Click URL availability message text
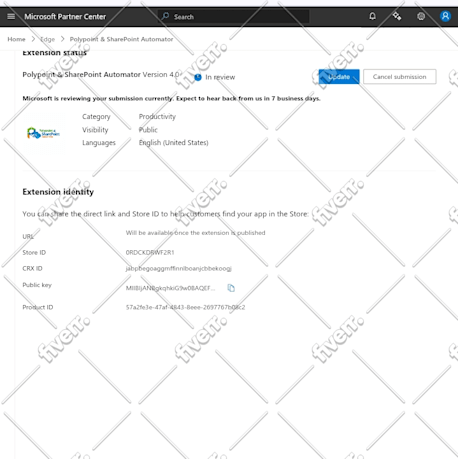The height and width of the screenshot is (459, 458). click(195, 233)
